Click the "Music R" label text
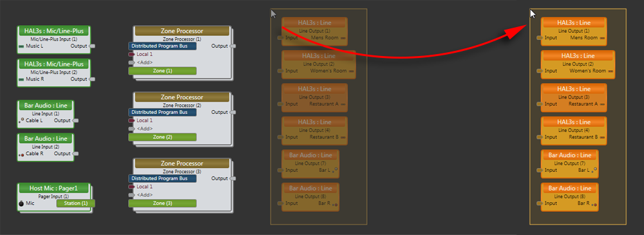This screenshot has height=235, width=644. (35, 79)
